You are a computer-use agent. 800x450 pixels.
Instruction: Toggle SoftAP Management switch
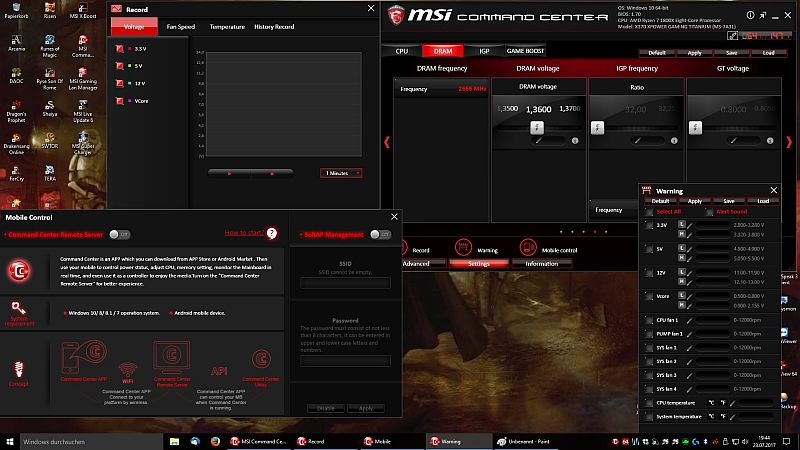(381, 234)
